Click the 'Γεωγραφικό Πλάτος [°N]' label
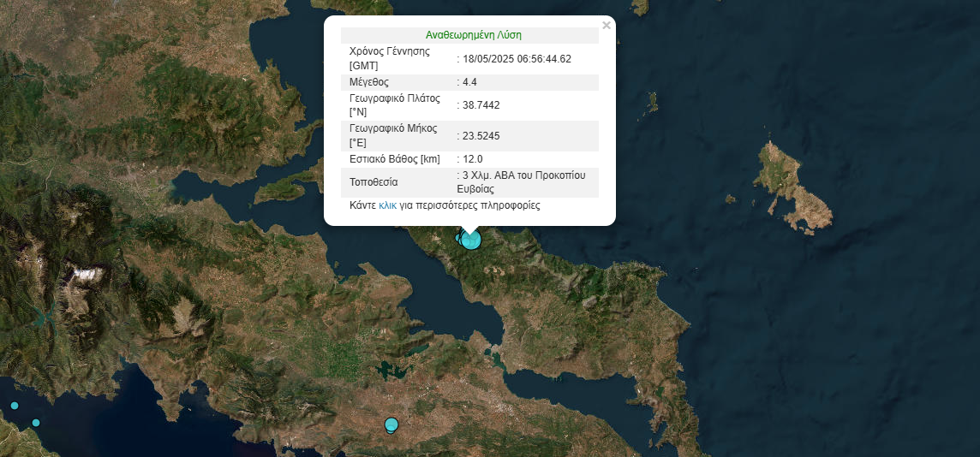Image resolution: width=980 pixels, height=457 pixels. [394, 105]
